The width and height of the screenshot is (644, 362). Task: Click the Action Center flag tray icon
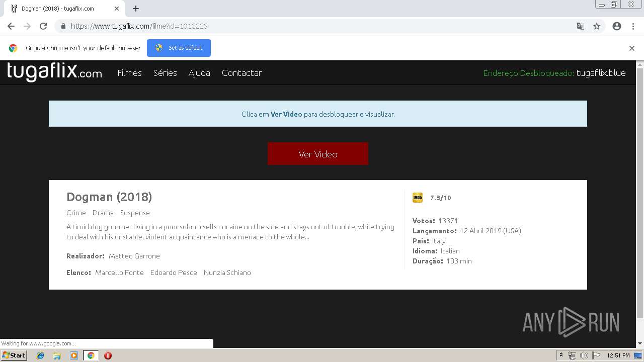tap(596, 355)
